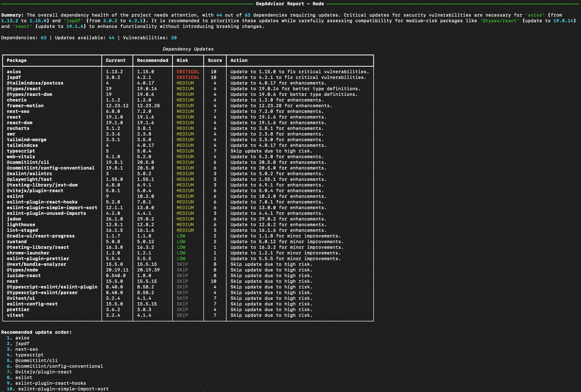Select the react row in the table
Screen dimensions: 581x392
14,117
